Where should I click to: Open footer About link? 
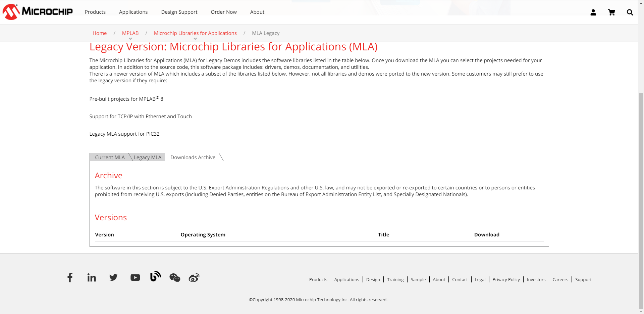click(x=439, y=279)
